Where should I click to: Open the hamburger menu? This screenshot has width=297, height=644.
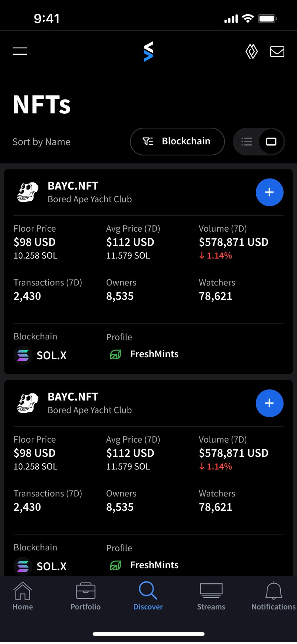pos(20,51)
